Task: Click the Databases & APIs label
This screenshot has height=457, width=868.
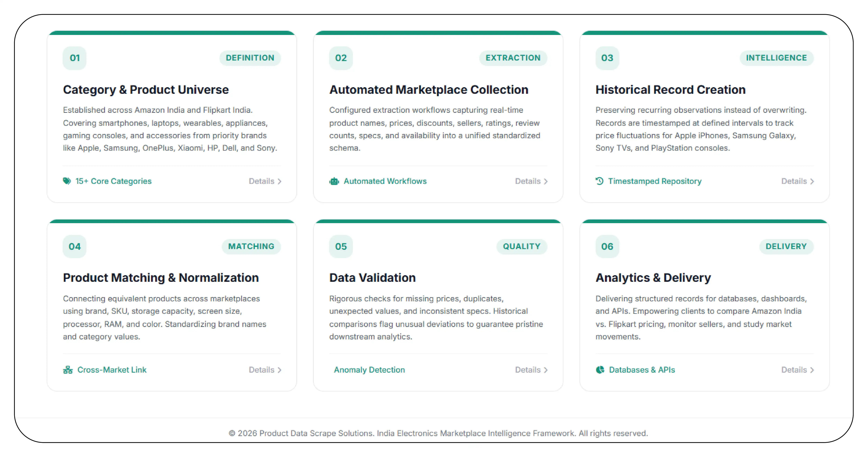Action: 642,370
